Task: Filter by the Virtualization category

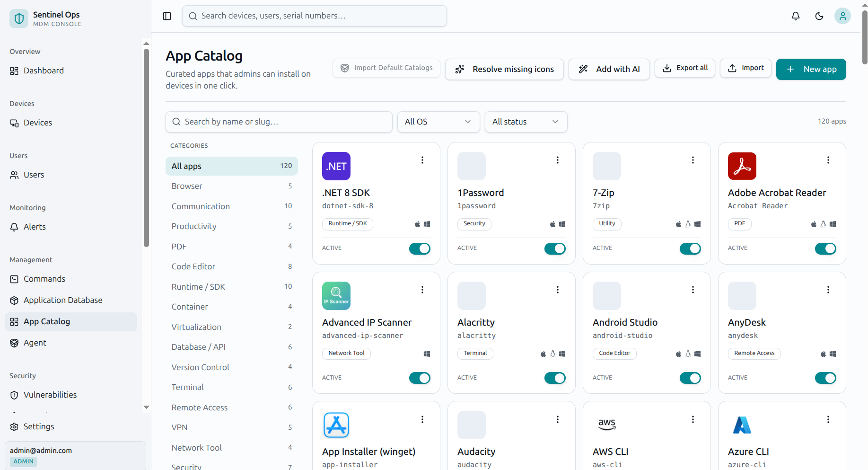Action: [x=232, y=327]
